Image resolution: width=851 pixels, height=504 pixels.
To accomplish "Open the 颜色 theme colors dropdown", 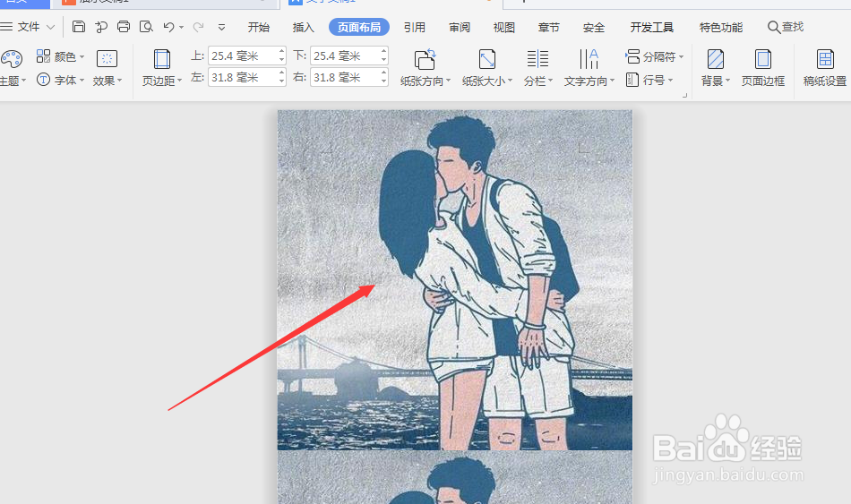I will (60, 56).
